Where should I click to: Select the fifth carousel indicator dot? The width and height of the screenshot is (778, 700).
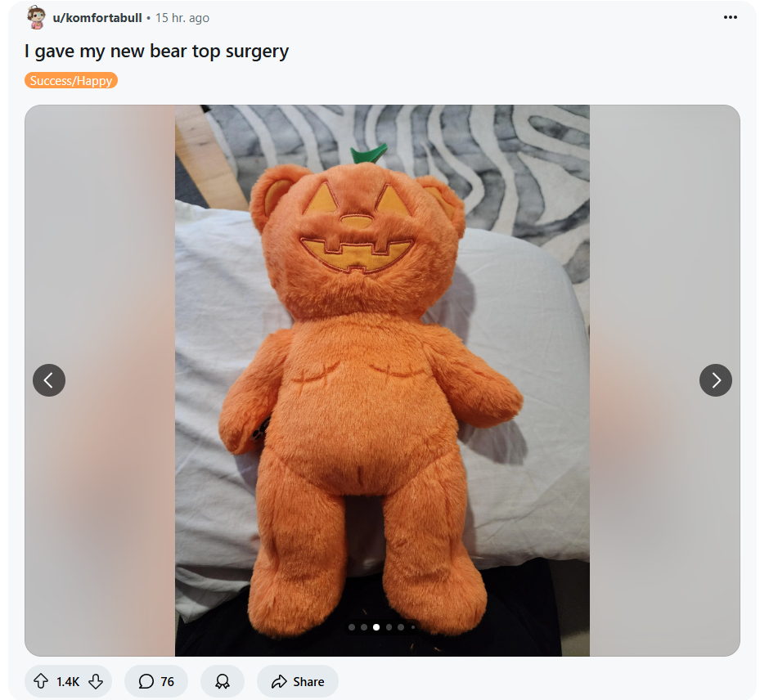point(401,627)
